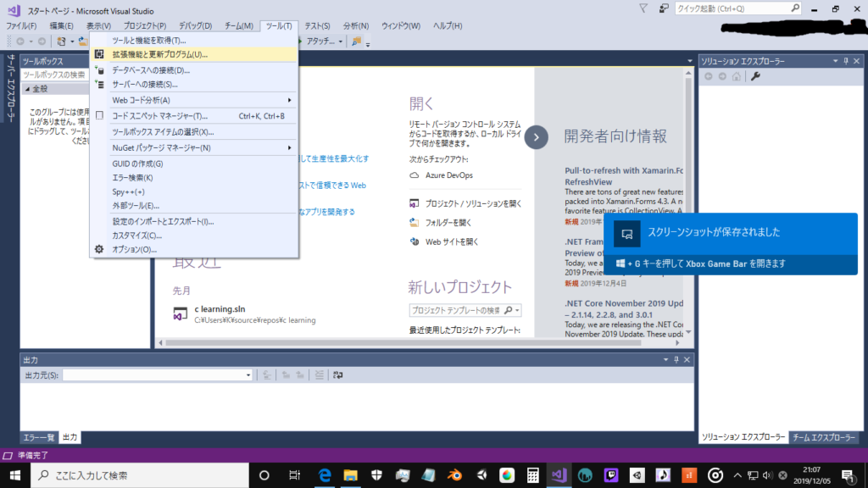
Task: Click the ツールボックスの検索 search field
Action: (53, 75)
